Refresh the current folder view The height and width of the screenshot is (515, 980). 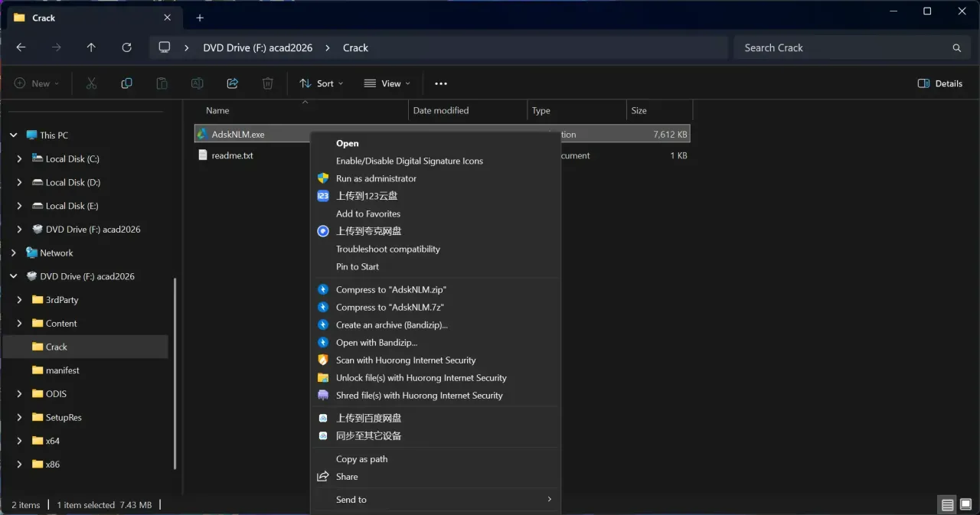coord(126,47)
